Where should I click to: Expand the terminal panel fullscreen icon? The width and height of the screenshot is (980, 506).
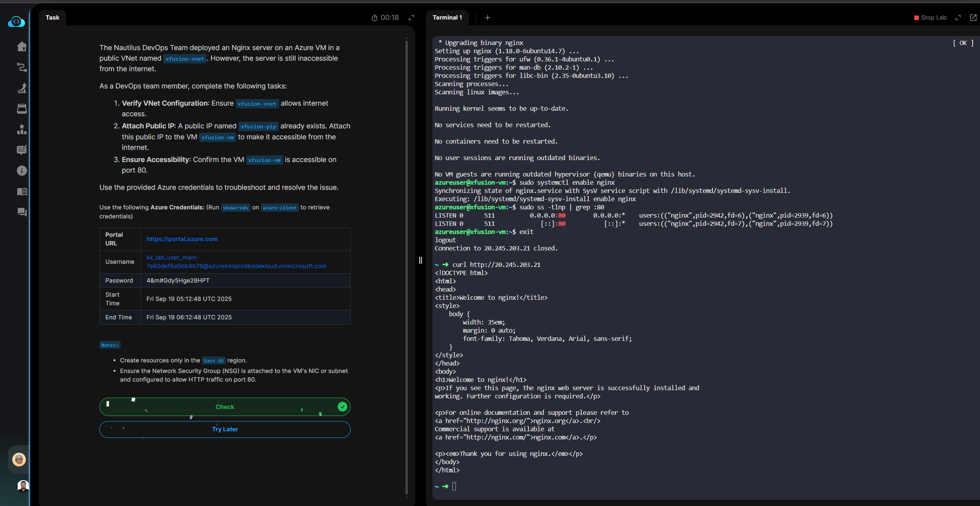click(x=958, y=18)
